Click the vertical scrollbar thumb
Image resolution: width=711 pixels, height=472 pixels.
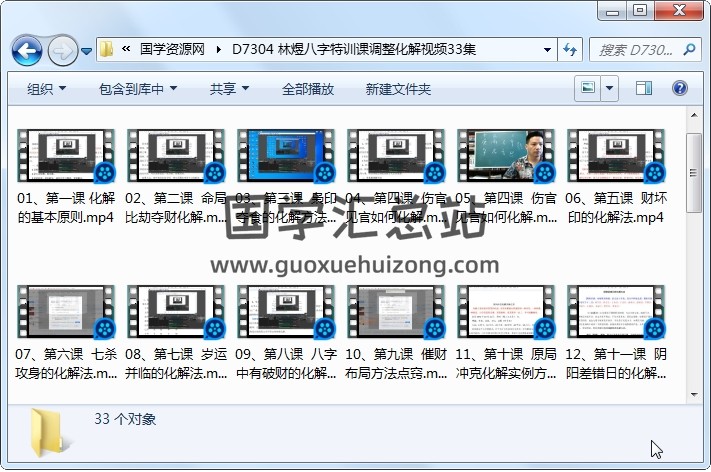(x=694, y=173)
